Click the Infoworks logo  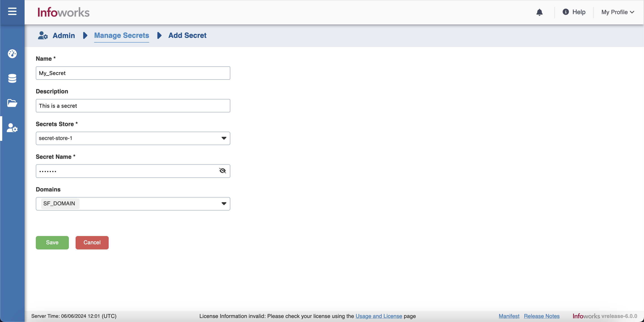pos(64,12)
